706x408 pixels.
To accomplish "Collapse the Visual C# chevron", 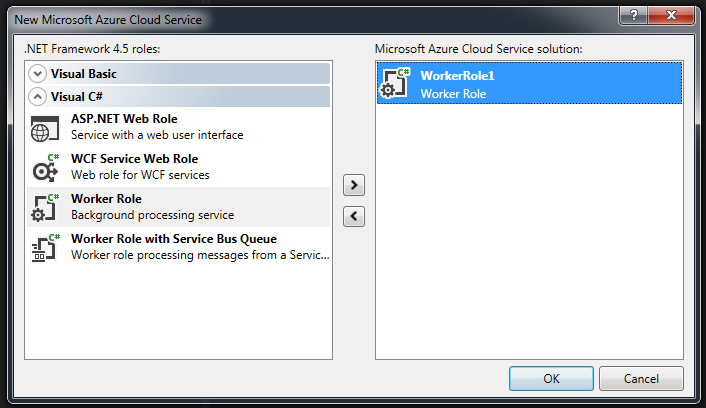I will (38, 97).
